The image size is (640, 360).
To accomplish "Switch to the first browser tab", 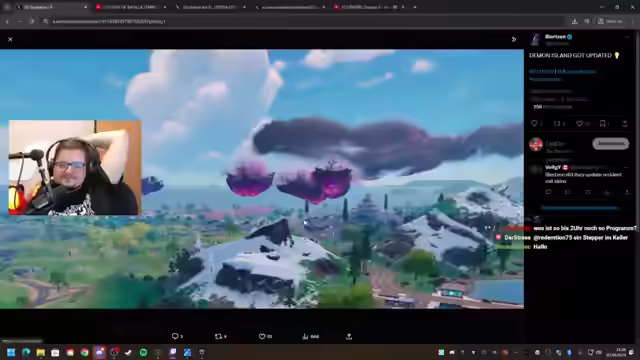I will coord(51,7).
